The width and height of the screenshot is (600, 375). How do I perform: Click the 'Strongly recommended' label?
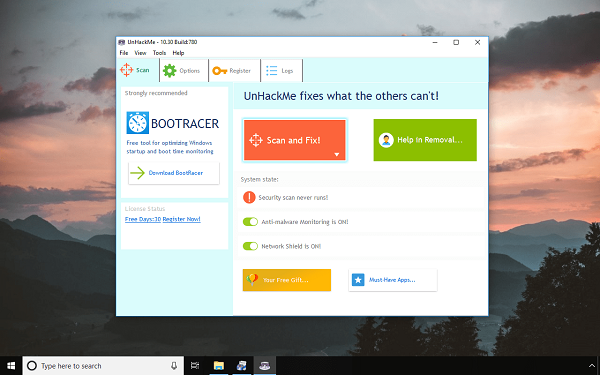tap(156, 93)
